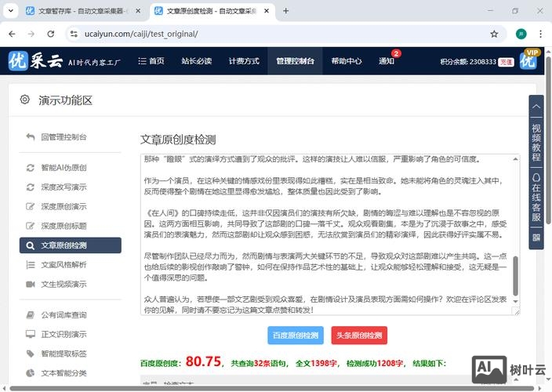Image resolution: width=552 pixels, height=392 pixels.
Task: Bookmark this page with star icon
Action: pyautogui.click(x=494, y=34)
